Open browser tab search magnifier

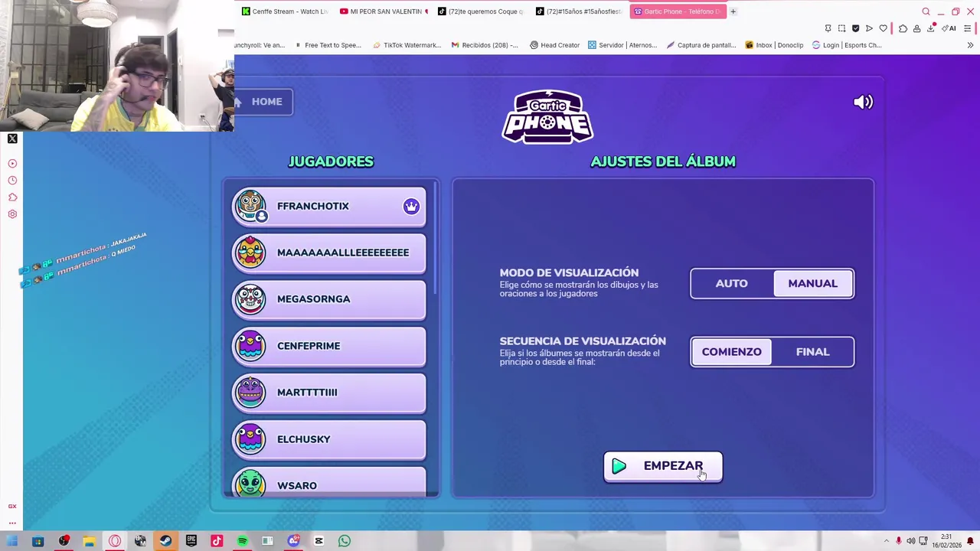(x=926, y=11)
